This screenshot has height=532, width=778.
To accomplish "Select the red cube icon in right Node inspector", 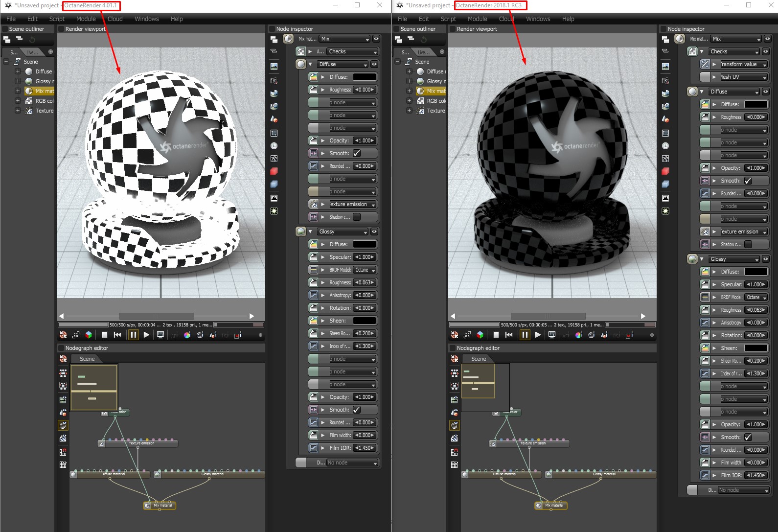I will (x=665, y=171).
